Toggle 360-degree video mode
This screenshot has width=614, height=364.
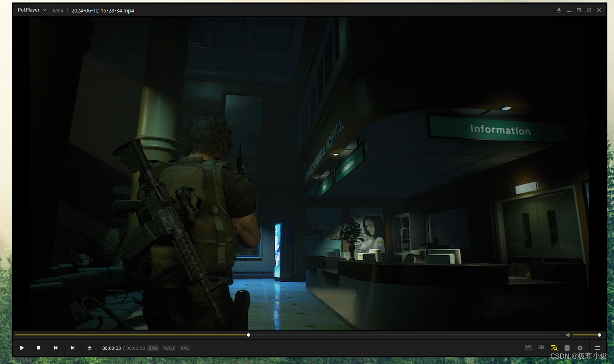coord(528,348)
